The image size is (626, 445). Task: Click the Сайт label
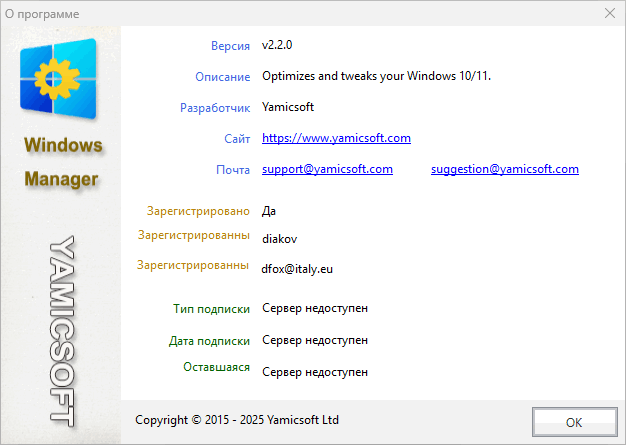[x=237, y=138]
